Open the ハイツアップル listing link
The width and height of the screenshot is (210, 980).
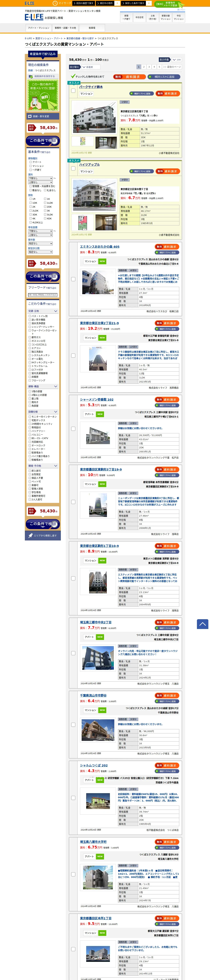pos(90,165)
